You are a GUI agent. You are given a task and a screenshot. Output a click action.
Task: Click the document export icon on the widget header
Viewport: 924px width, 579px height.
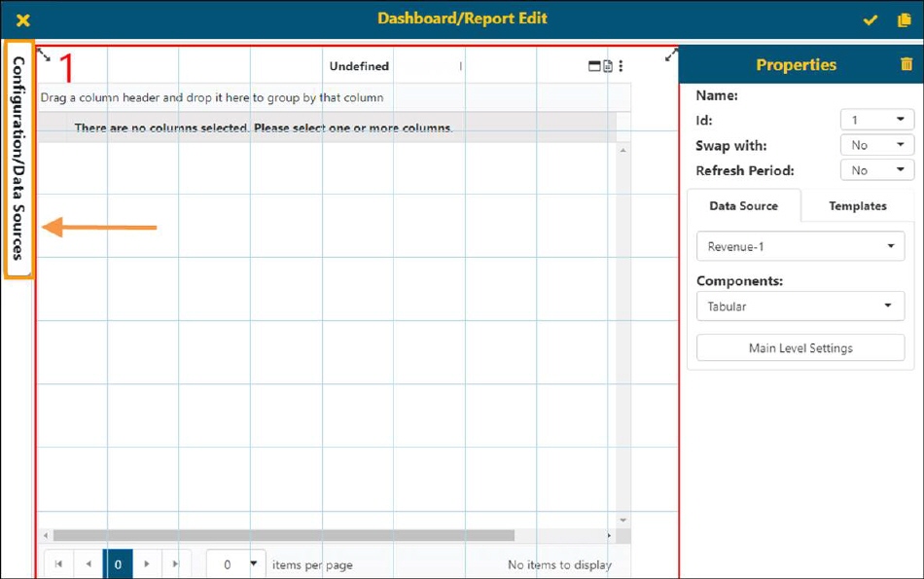coord(608,66)
